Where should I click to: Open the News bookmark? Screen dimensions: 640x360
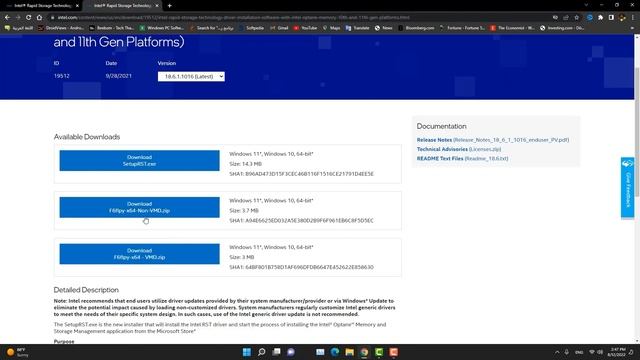(384, 28)
